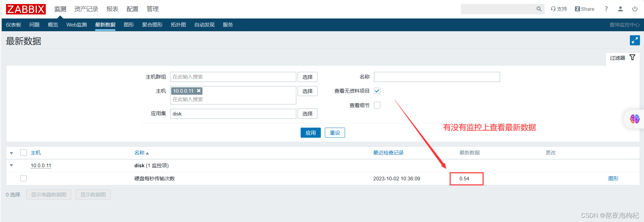
Task: Sort by 名称 column
Action: click(x=141, y=153)
